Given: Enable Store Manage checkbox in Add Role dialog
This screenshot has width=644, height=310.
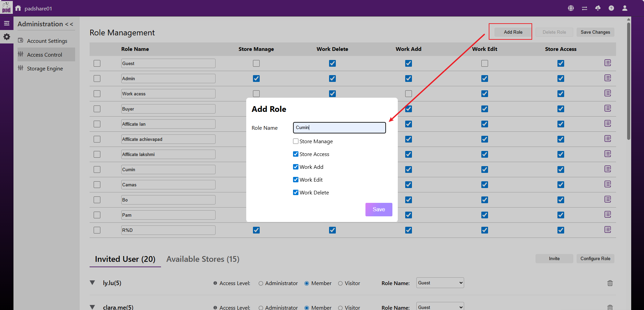Looking at the screenshot, I should click(296, 142).
